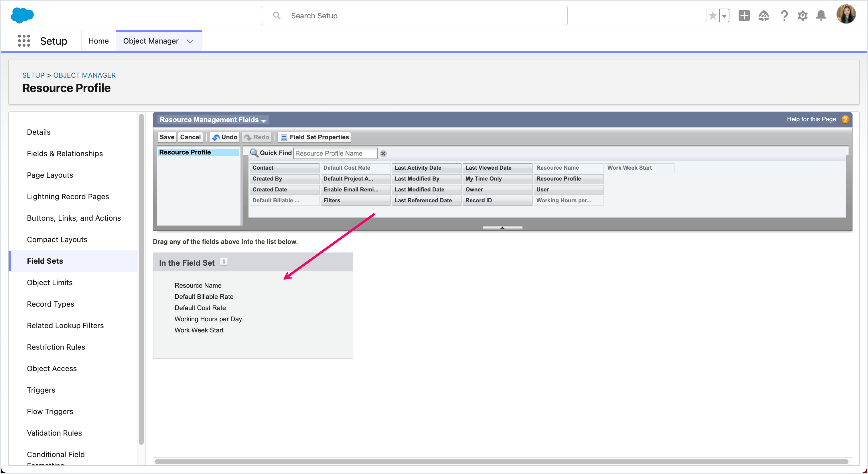Open Fields & Relationships in the sidebar

(x=65, y=154)
